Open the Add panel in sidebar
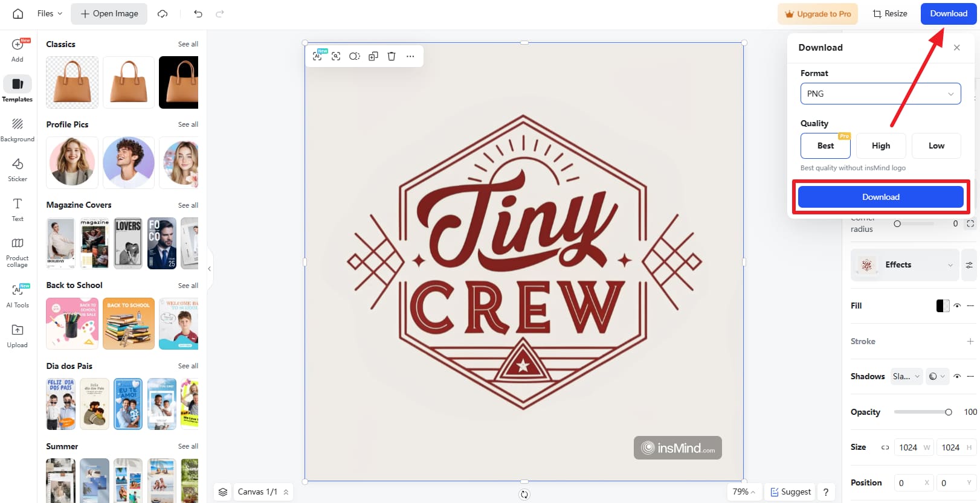The width and height of the screenshot is (980, 503). point(18,50)
